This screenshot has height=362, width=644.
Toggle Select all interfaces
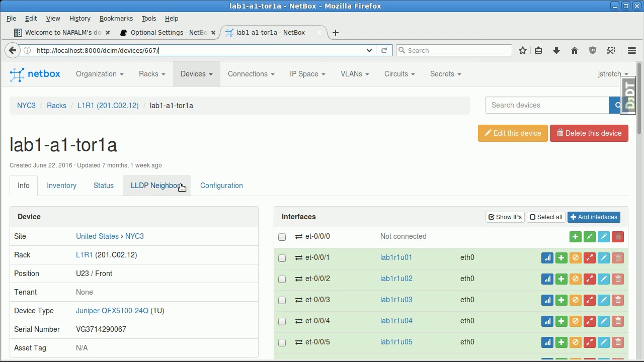546,217
